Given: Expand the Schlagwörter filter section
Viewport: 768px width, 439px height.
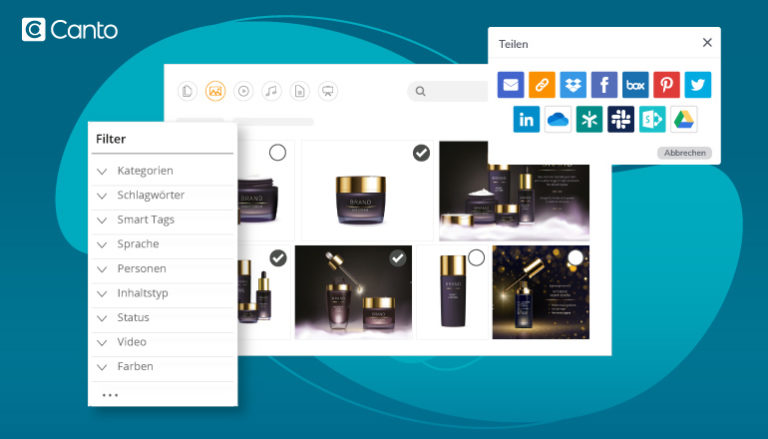Looking at the screenshot, I should 150,195.
